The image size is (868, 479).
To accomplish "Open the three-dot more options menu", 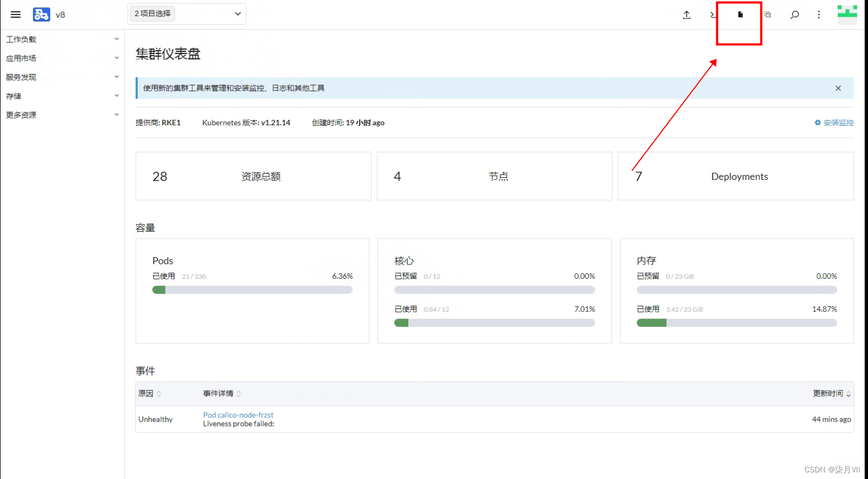I will pos(819,15).
